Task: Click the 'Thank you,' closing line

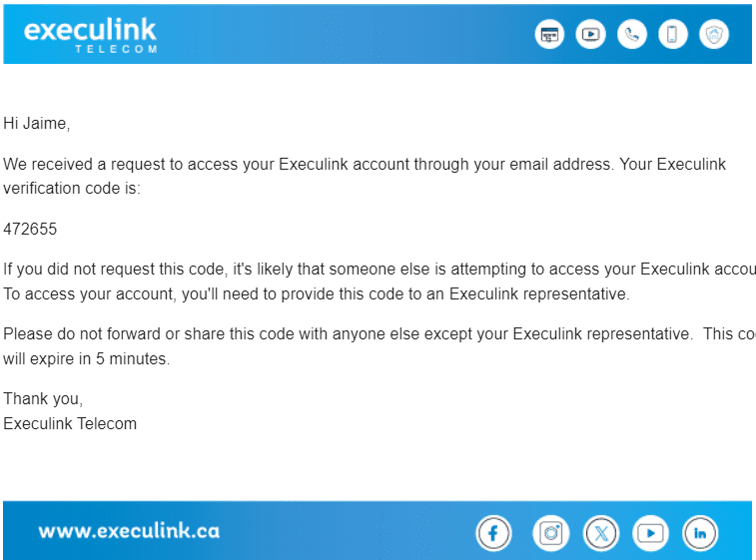Action: pyautogui.click(x=43, y=399)
